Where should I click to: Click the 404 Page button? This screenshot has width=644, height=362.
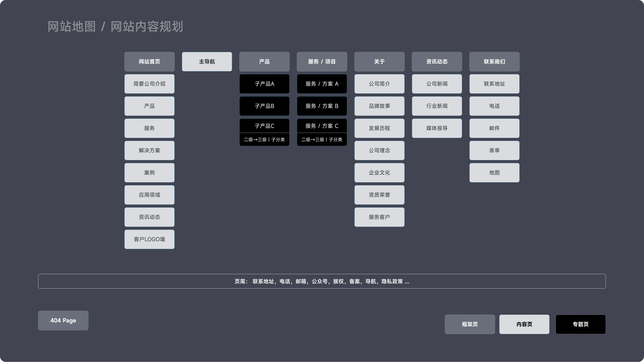(x=63, y=321)
